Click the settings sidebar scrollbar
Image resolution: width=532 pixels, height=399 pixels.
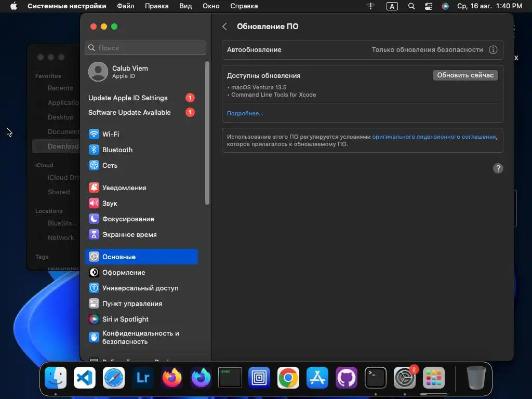(207, 133)
